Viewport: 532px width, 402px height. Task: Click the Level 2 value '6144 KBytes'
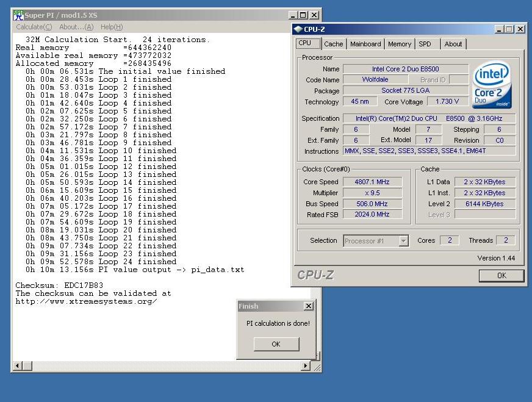485,204
